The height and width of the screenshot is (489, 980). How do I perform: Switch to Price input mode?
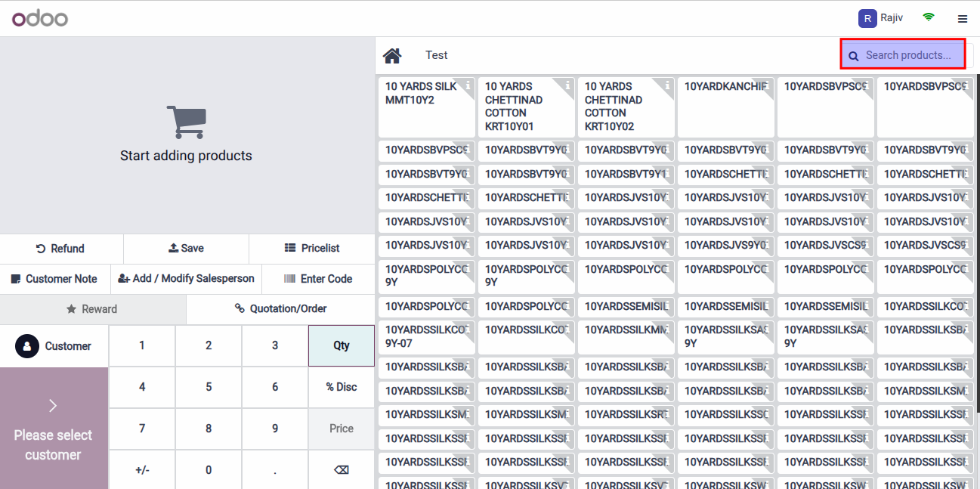coord(341,428)
